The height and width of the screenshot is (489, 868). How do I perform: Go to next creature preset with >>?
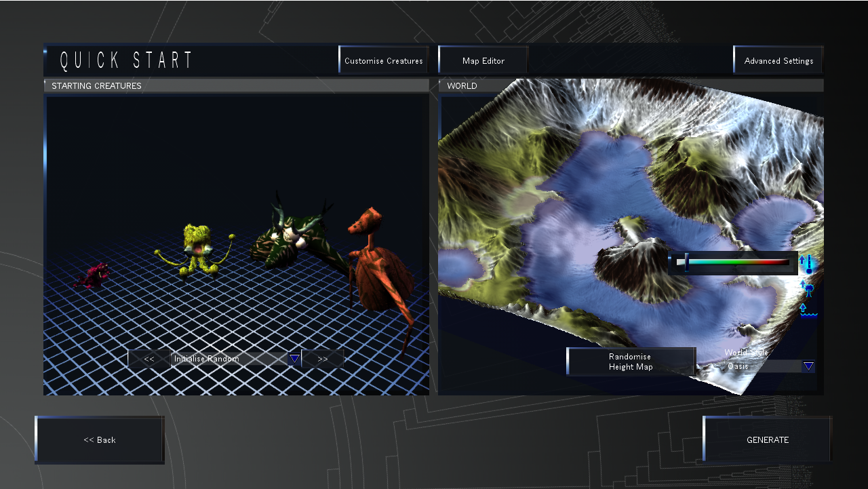click(322, 359)
